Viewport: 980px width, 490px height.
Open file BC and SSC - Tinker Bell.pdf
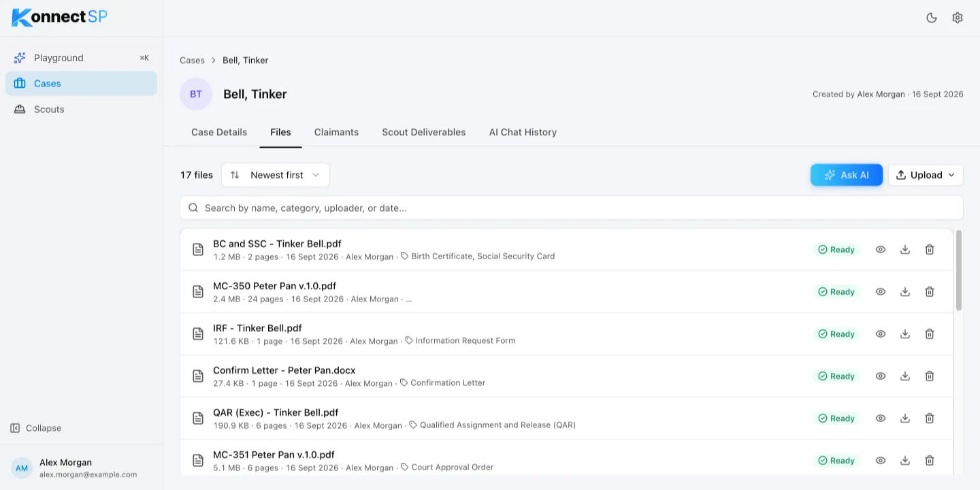coord(277,244)
